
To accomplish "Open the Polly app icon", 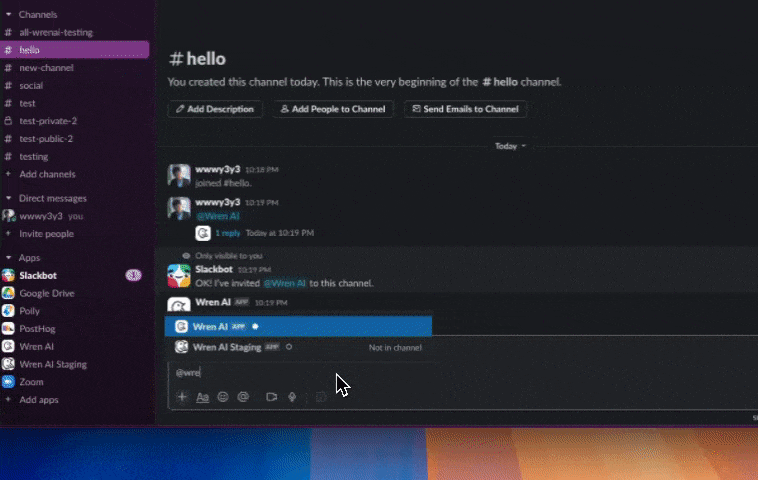I will click(8, 311).
